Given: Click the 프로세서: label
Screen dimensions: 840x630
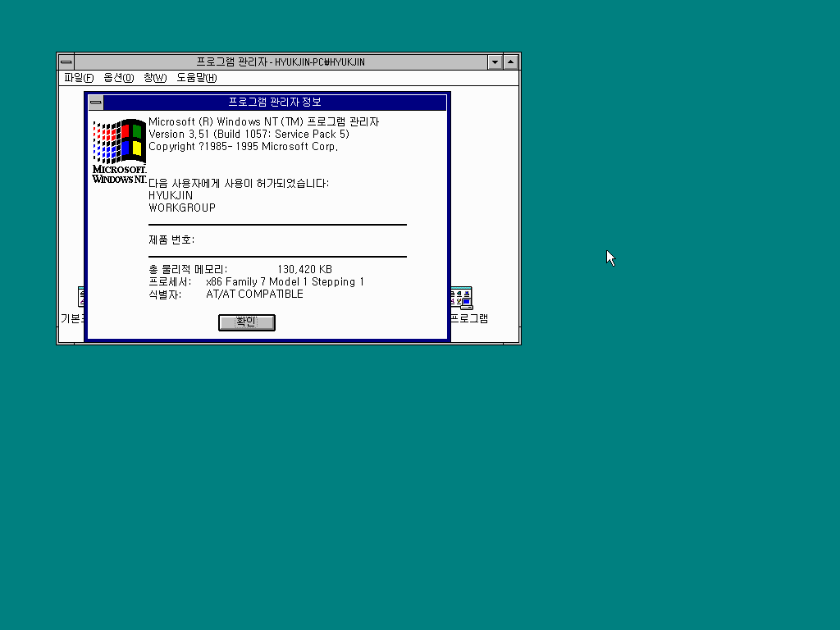Looking at the screenshot, I should pos(170,282).
